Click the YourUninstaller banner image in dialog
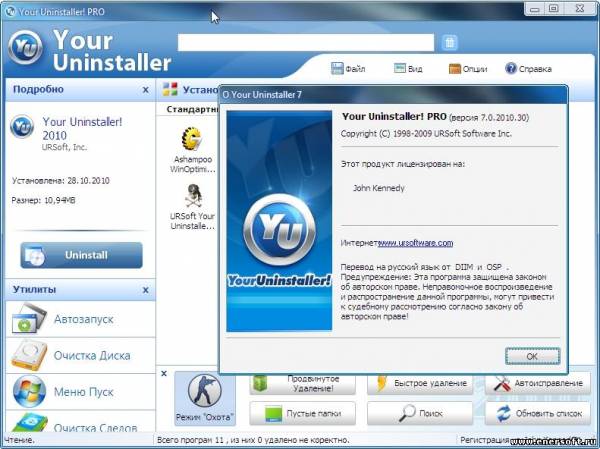Screen dimensions: 600x449 279,221
